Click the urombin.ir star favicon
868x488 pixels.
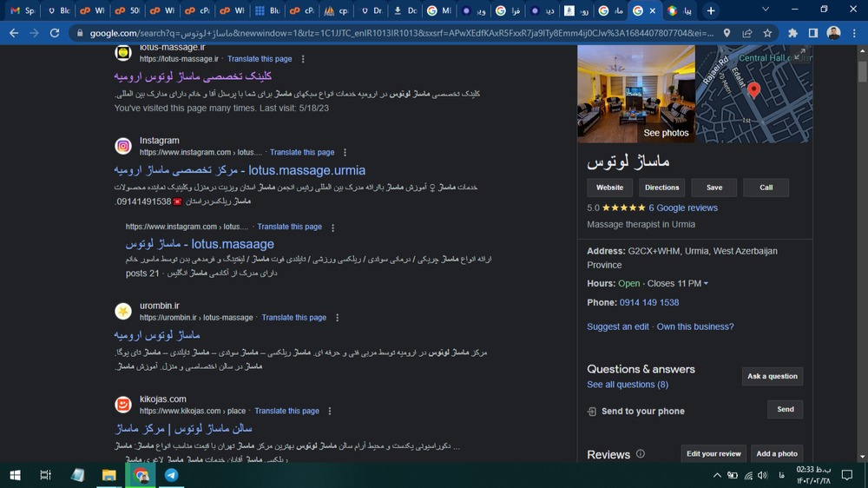(x=123, y=311)
